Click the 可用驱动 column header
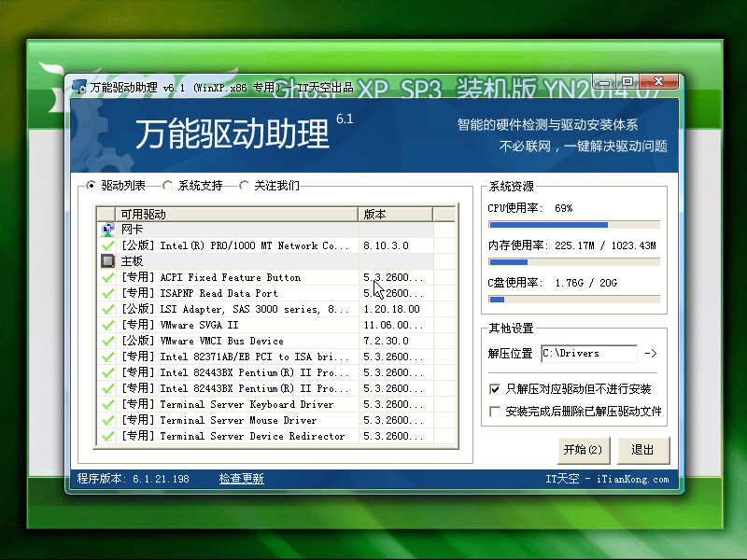 tap(236, 215)
